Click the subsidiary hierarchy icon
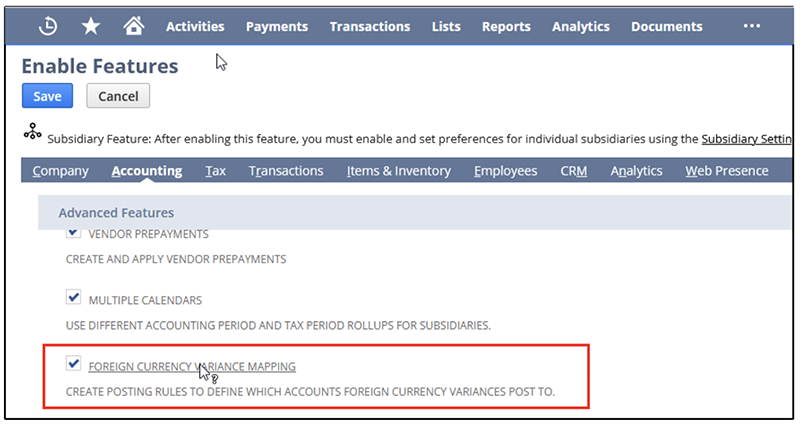The width and height of the screenshot is (800, 428). pyautogui.click(x=32, y=133)
